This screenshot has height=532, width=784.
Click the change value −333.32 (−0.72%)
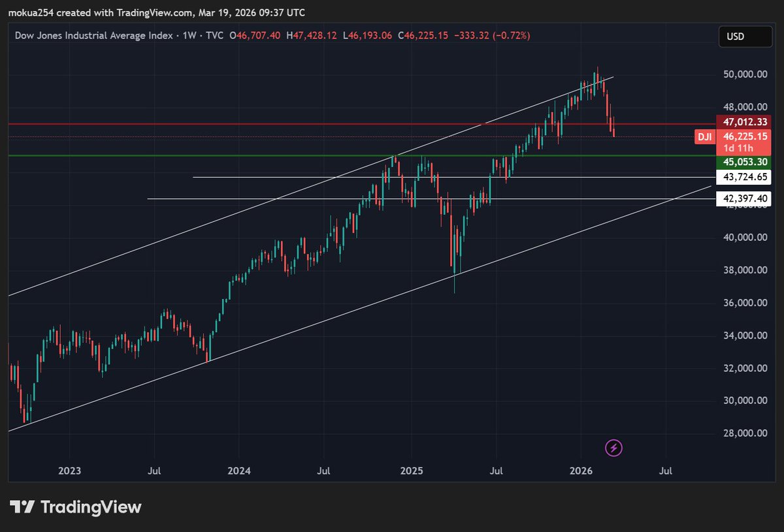493,35
